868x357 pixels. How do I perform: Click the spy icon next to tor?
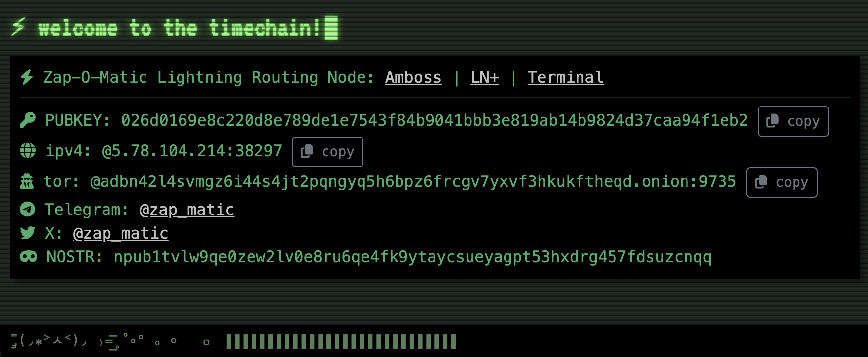click(27, 182)
